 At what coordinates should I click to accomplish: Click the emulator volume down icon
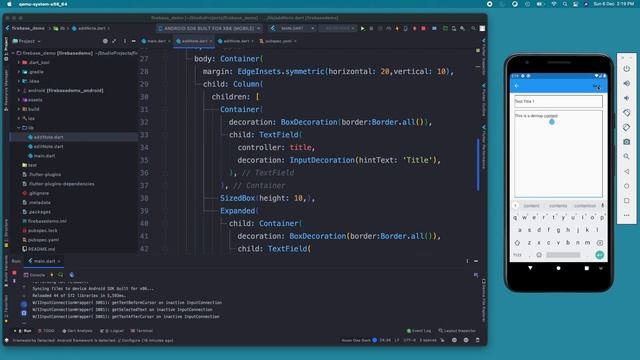click(x=627, y=98)
